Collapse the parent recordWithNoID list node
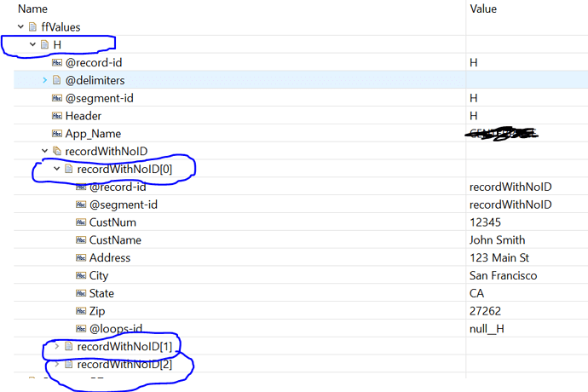The height and width of the screenshot is (392, 588). pos(44,151)
